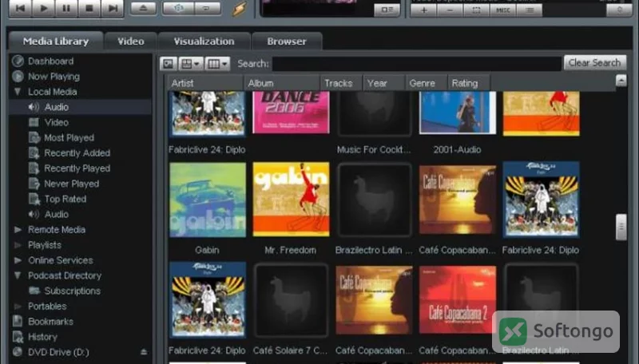Toggle shuffle mode

tap(178, 8)
